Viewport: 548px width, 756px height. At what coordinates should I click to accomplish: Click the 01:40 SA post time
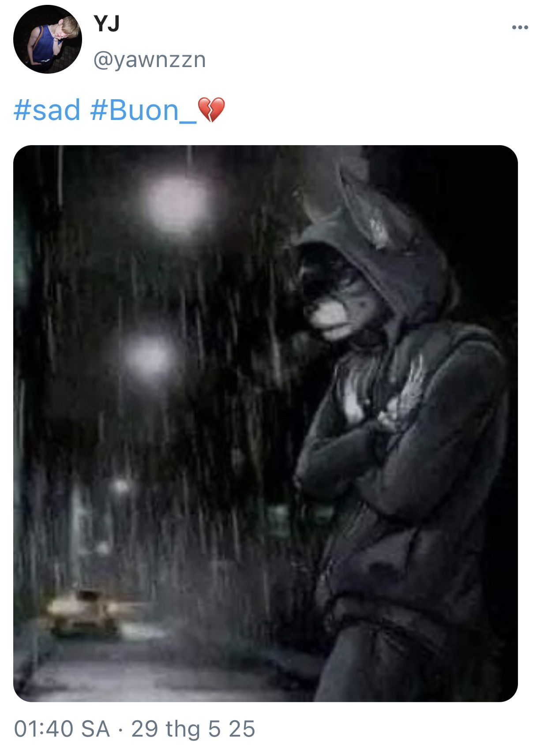[x=62, y=729]
